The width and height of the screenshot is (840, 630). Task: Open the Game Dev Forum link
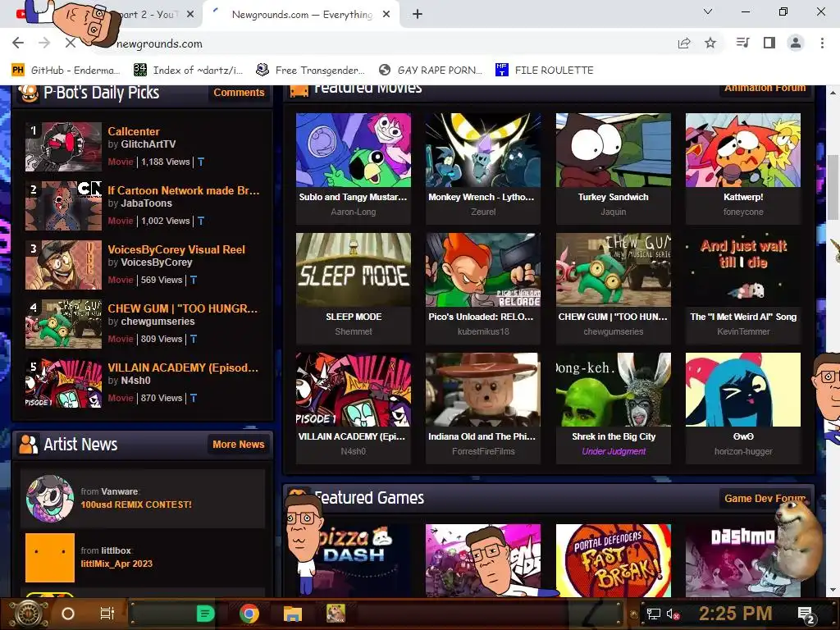pos(765,498)
